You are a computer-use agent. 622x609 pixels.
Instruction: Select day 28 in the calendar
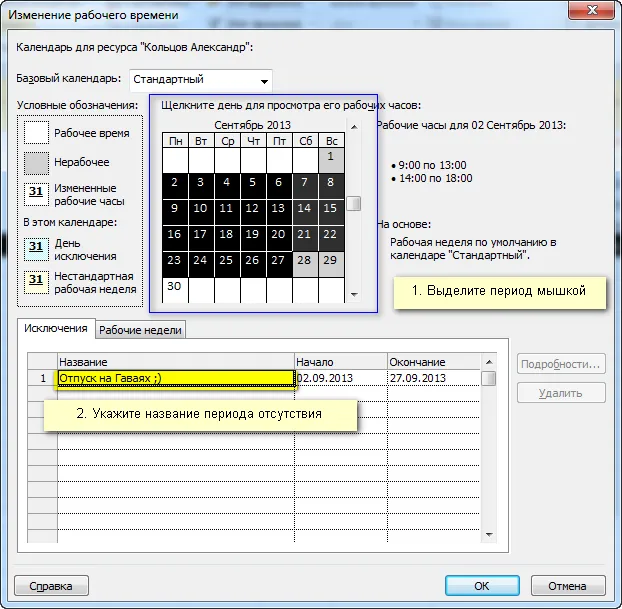coord(305,264)
